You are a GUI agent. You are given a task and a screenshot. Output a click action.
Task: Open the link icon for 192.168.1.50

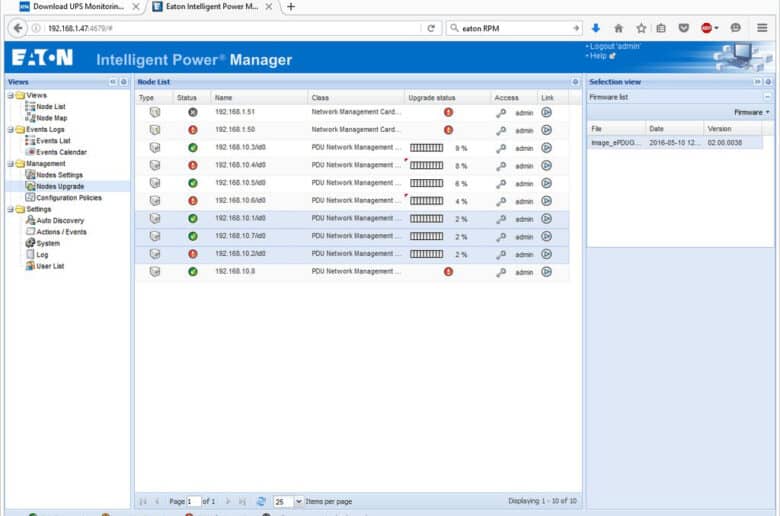(546, 130)
